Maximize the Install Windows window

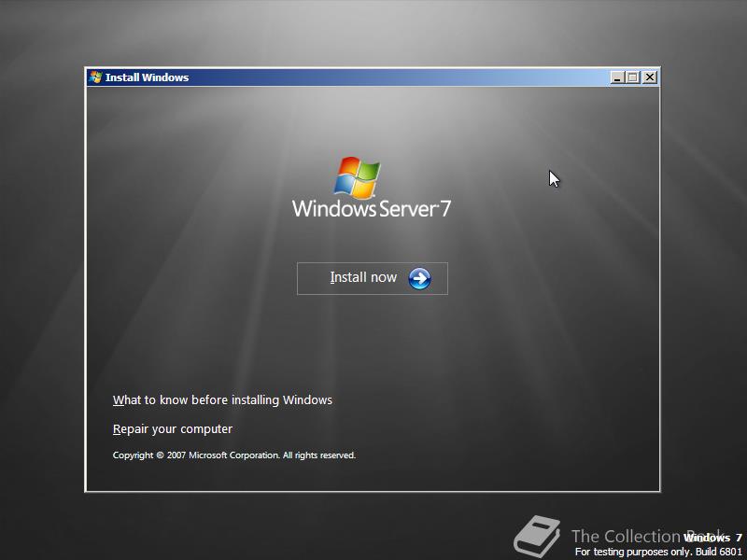click(x=633, y=77)
